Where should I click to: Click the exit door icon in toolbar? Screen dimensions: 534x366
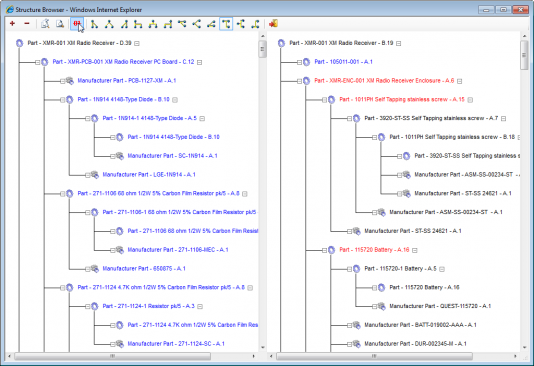(273, 23)
